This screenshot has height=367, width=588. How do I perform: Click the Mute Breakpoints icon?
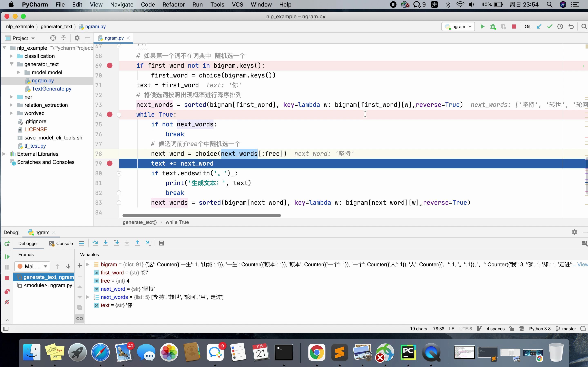point(7,302)
